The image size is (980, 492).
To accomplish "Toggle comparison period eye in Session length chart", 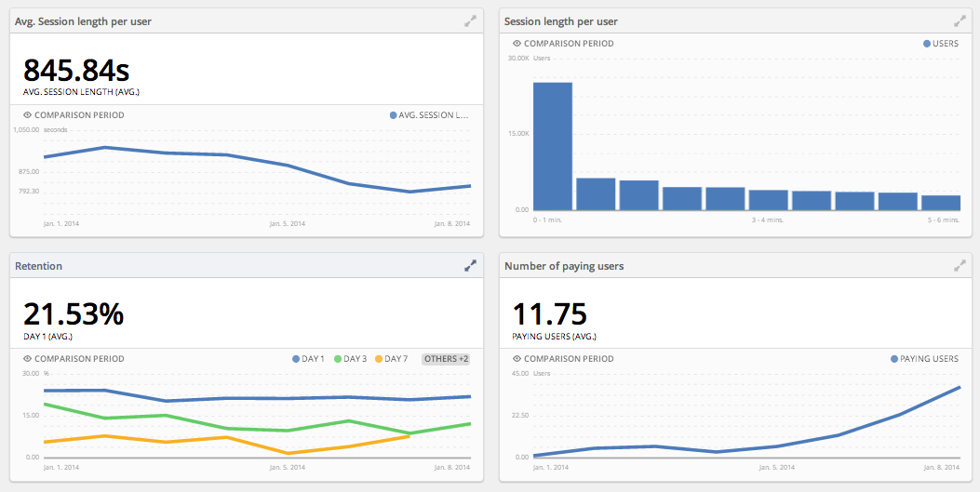I will coord(517,44).
